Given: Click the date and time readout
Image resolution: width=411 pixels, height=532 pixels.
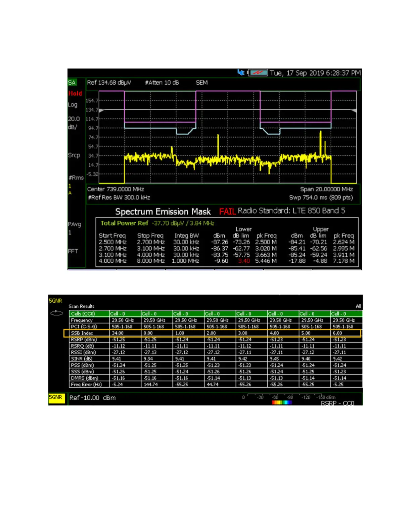Looking at the screenshot, I should click(315, 73).
